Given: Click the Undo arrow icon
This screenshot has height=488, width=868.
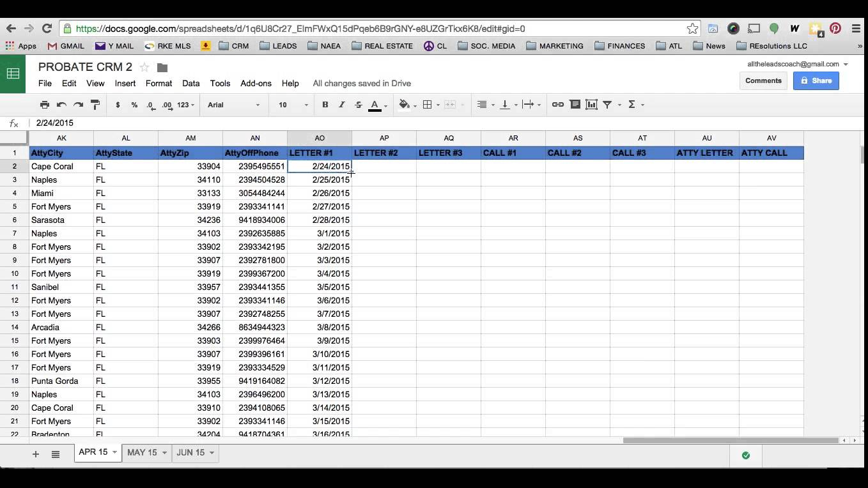Looking at the screenshot, I should 61,105.
